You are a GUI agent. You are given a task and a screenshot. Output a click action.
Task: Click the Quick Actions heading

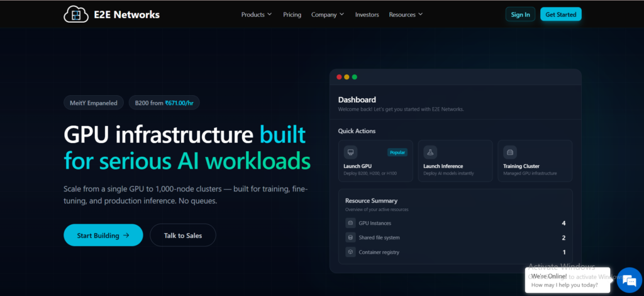coord(357,131)
